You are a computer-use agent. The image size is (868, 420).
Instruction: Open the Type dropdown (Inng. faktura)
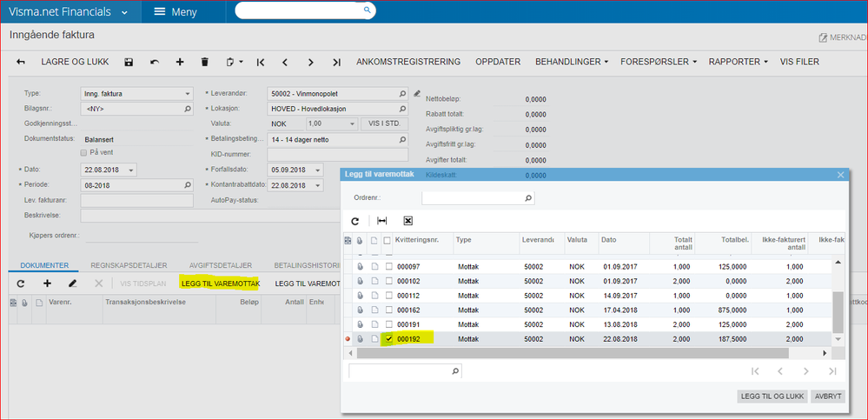188,94
